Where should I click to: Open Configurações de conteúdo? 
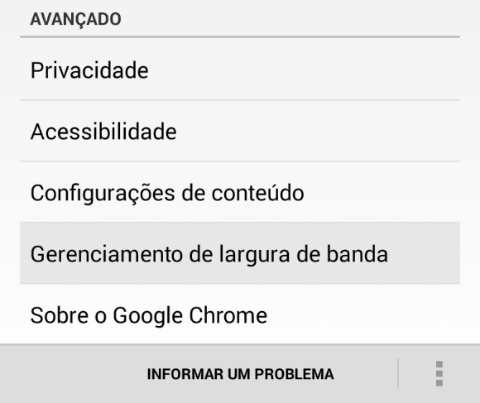240,192
